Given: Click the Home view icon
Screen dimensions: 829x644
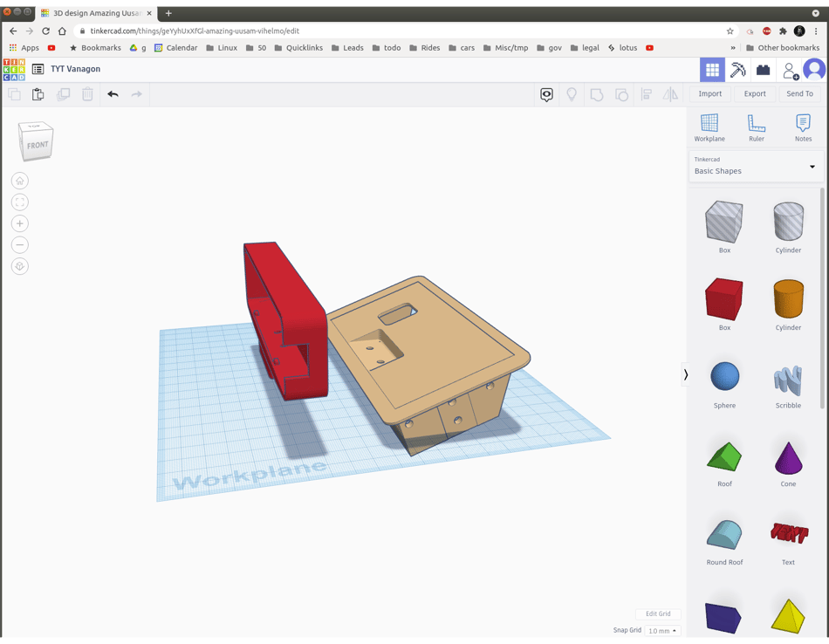Looking at the screenshot, I should pos(20,181).
